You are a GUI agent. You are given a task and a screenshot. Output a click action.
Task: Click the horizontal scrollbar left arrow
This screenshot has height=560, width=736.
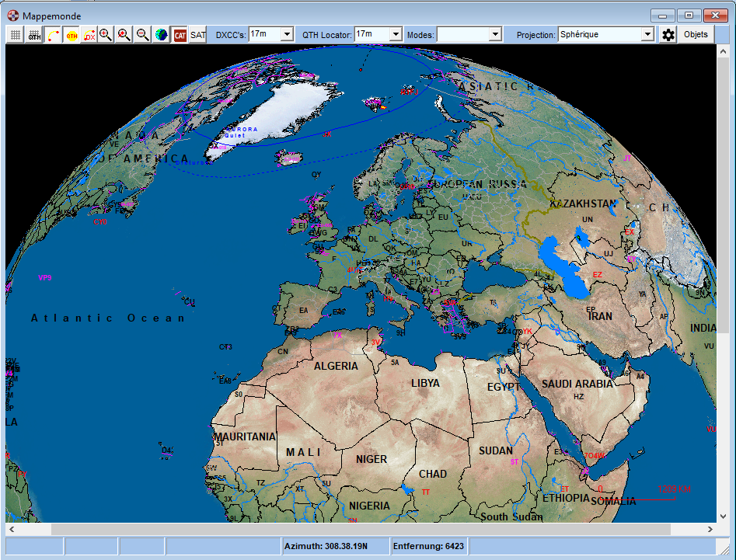coord(12,529)
